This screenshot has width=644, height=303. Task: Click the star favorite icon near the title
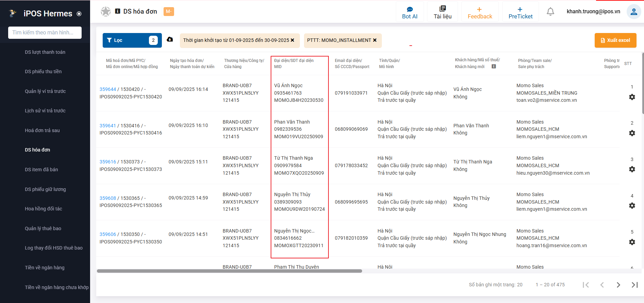point(106,11)
